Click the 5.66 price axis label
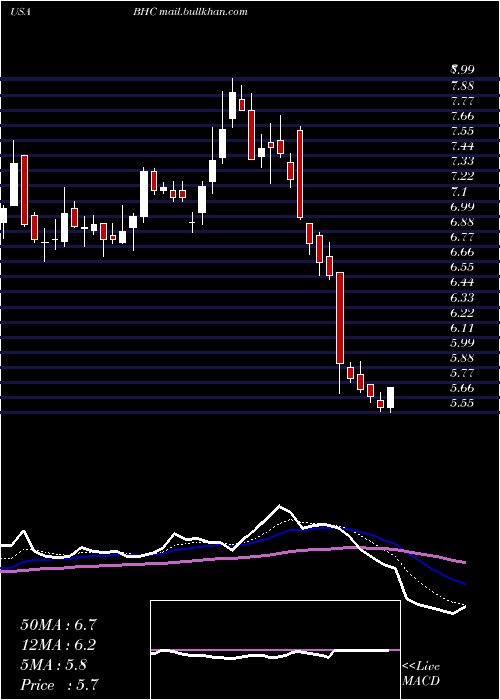 coord(462,388)
